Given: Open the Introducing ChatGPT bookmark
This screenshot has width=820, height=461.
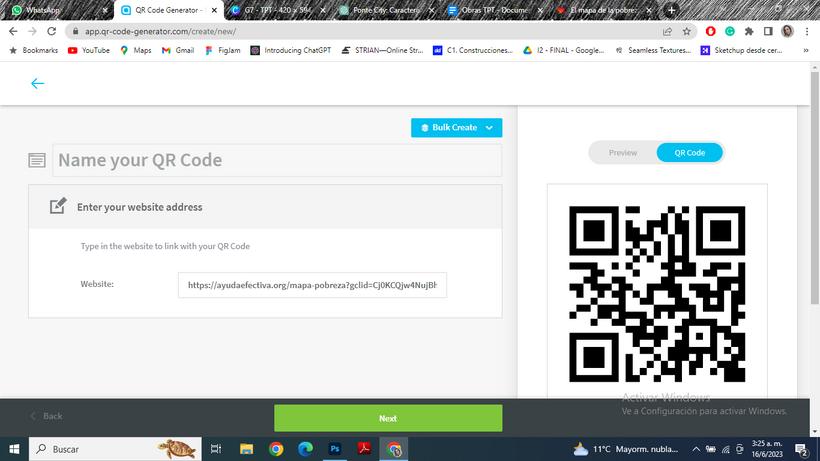Looking at the screenshot, I should [291, 50].
